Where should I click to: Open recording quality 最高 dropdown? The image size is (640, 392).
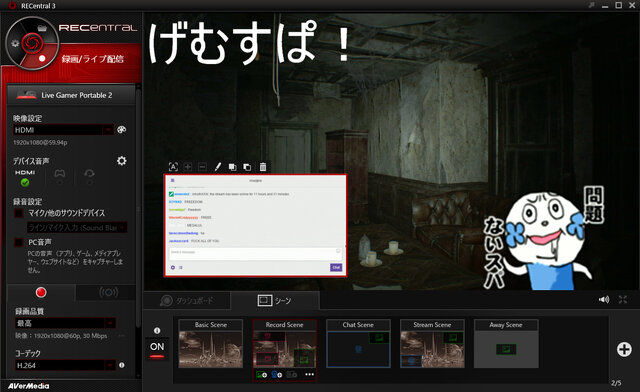pos(65,323)
